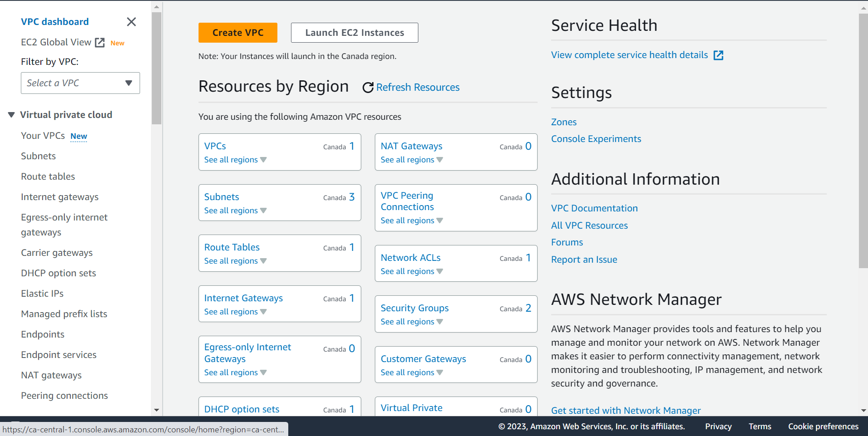Image resolution: width=868 pixels, height=436 pixels.
Task: Open Security Groups resource card link
Action: point(415,308)
